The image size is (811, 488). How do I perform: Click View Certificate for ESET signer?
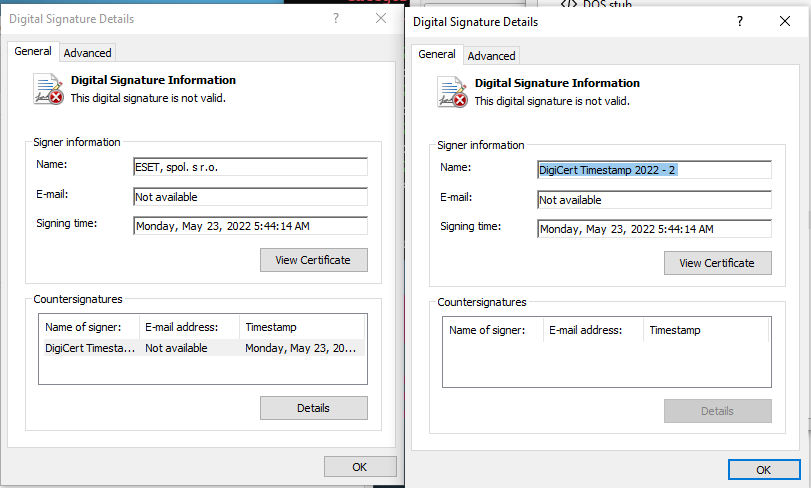(x=313, y=260)
